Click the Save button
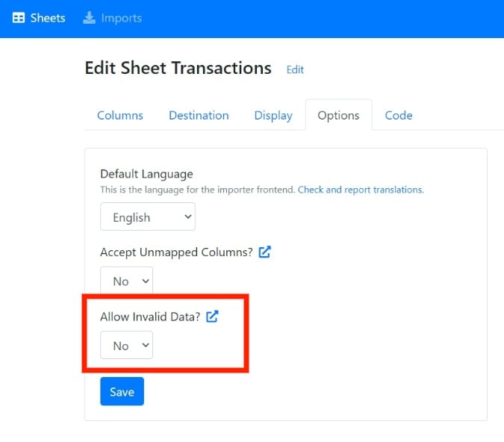504x442 pixels. click(x=122, y=391)
